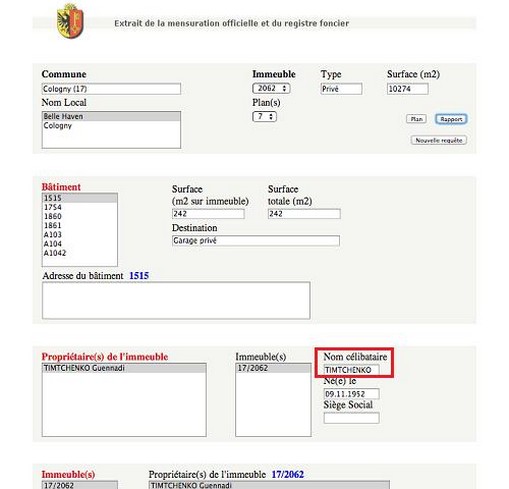
Task: Click the Adresse du bâtiment text area
Action: point(176,300)
